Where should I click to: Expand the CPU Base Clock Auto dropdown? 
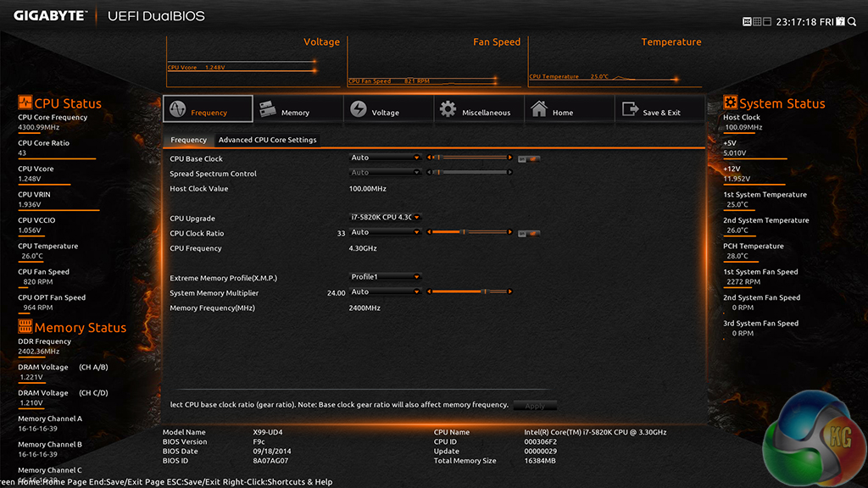tap(386, 158)
